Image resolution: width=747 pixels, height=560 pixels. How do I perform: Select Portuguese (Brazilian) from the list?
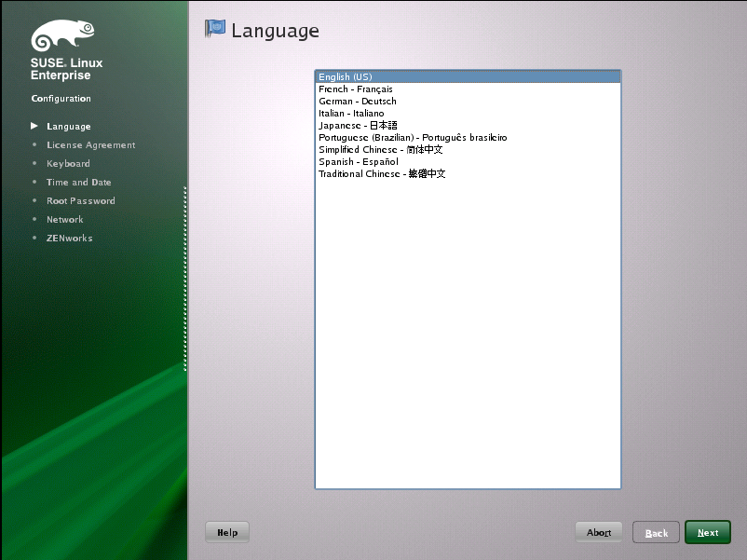point(414,137)
